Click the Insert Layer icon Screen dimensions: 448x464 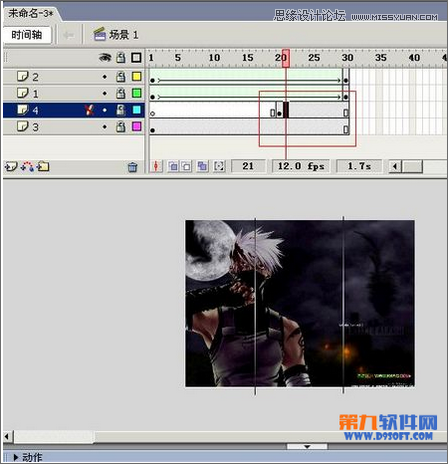click(x=11, y=166)
